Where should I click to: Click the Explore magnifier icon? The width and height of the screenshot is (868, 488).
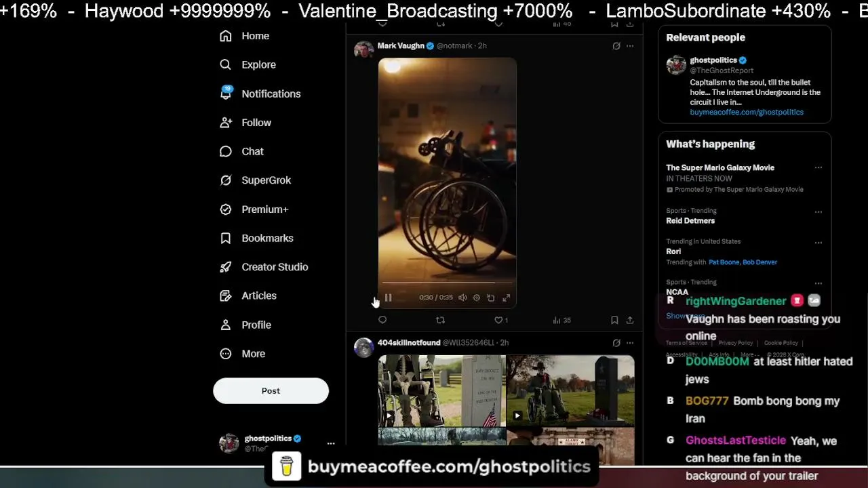point(226,64)
